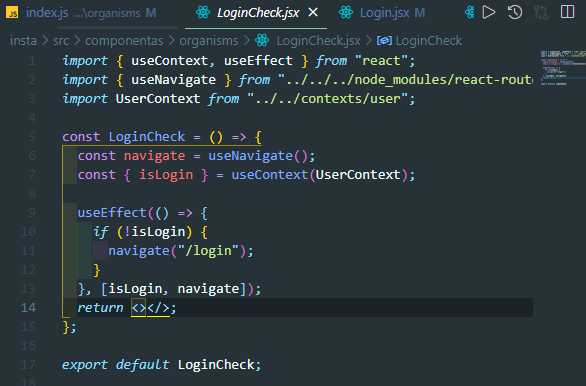Click 'LoginCheck' symbol in the breadcrumb
This screenshot has height=386, width=586.
click(429, 40)
